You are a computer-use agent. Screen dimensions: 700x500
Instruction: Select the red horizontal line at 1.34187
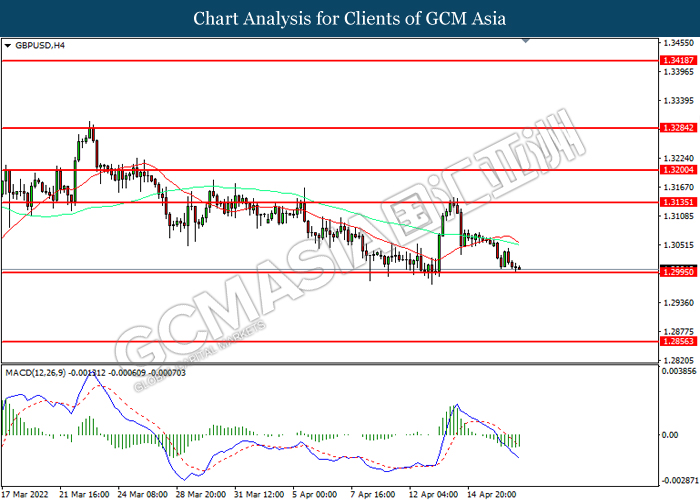coord(330,60)
